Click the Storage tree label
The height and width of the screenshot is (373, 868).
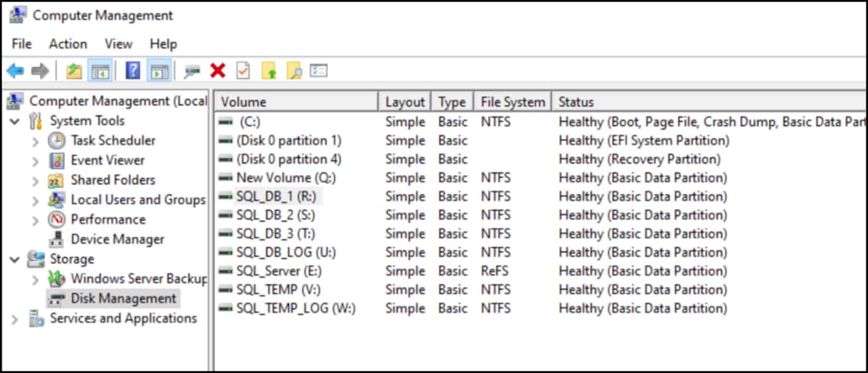click(72, 259)
